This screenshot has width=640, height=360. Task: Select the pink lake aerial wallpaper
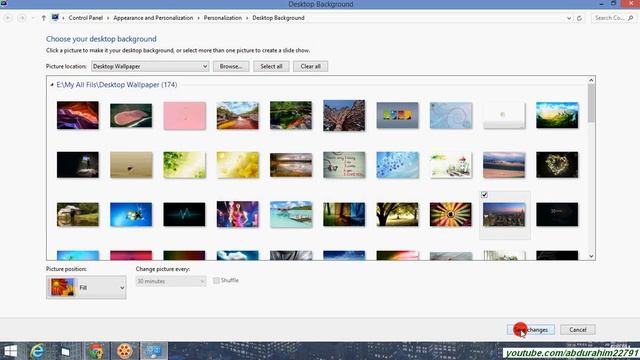tap(131, 116)
